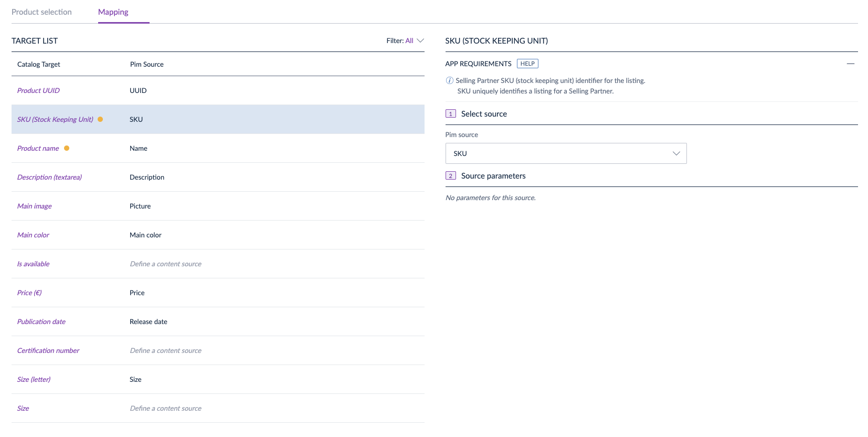Click 'Define a content source' for Certification number
The width and height of the screenshot is (868, 437).
tap(166, 350)
